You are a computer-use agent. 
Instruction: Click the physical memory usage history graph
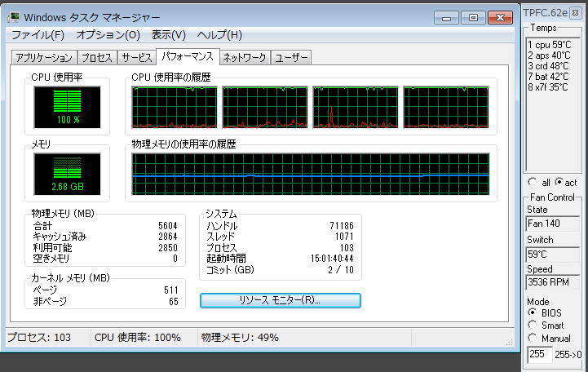click(x=311, y=175)
